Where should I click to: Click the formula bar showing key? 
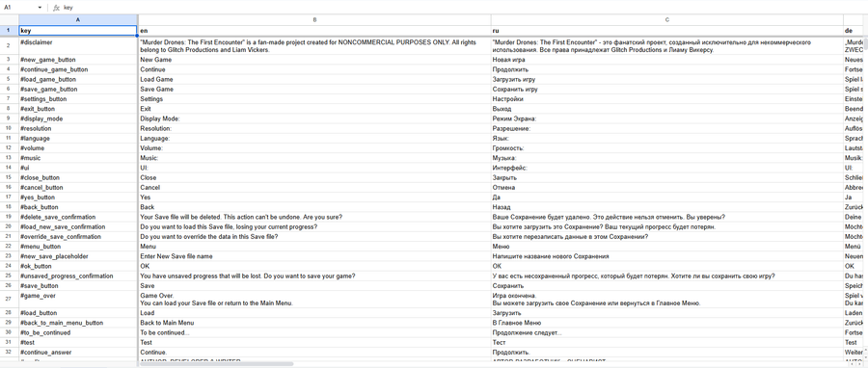point(464,8)
